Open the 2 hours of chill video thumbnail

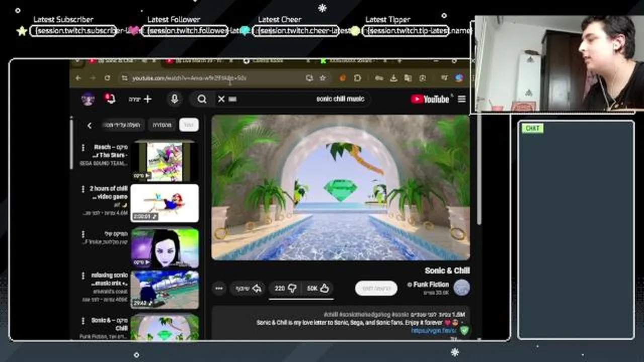165,203
